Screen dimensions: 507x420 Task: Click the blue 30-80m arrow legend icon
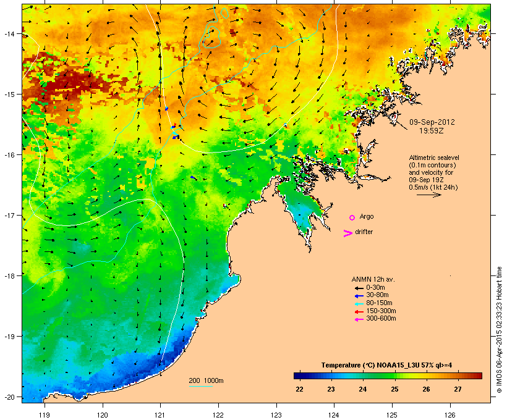point(359,296)
